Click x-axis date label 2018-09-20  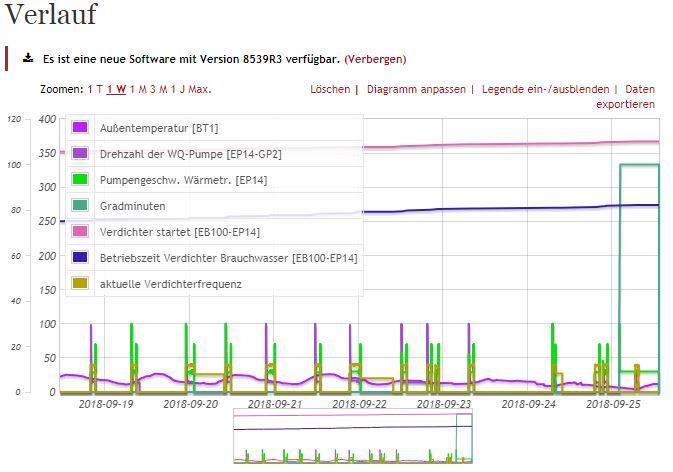(191, 404)
